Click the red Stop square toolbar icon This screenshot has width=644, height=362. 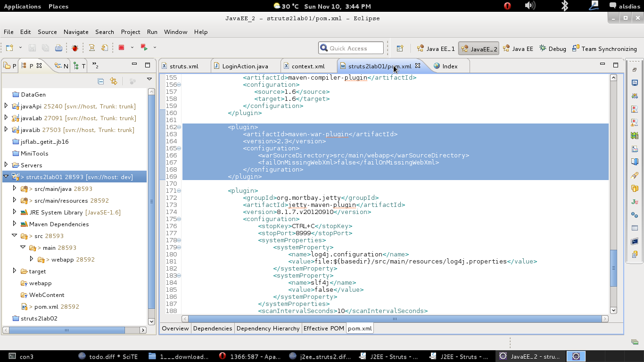click(121, 48)
